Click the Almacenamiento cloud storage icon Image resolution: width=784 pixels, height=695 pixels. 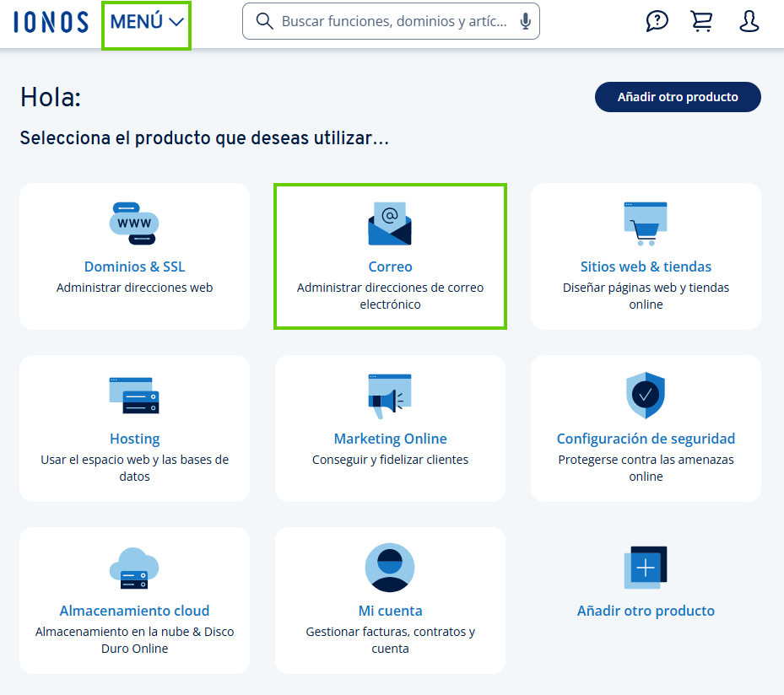(134, 568)
